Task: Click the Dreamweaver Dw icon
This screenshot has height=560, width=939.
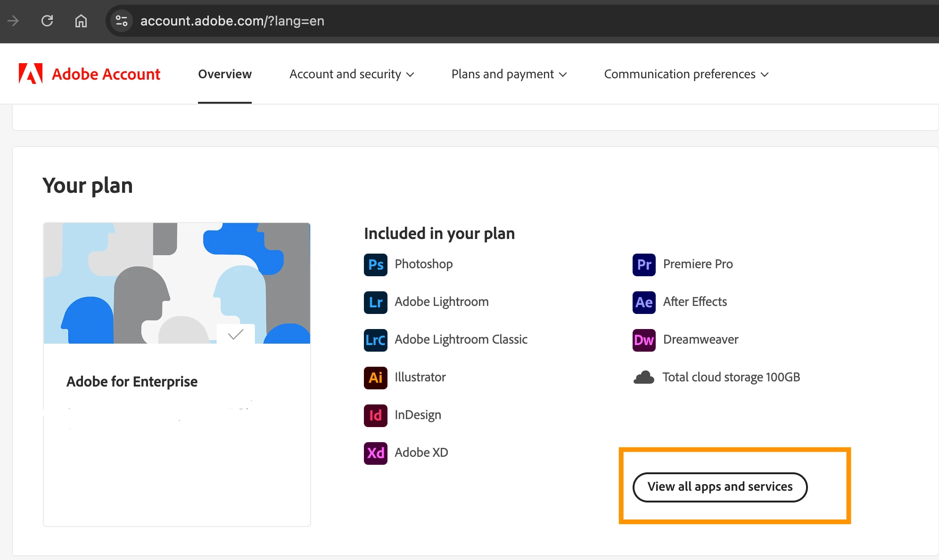Action: click(x=644, y=340)
